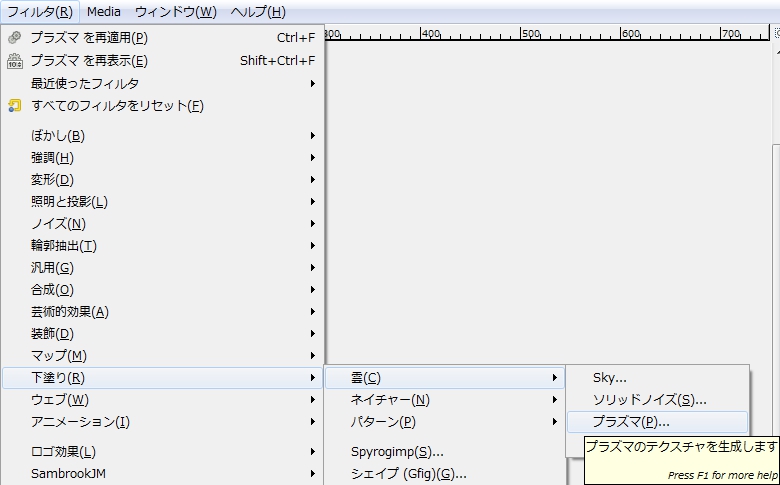Viewport: 780px width, 485px height.
Task: Open the 雲(C) submenu
Action: (x=445, y=378)
